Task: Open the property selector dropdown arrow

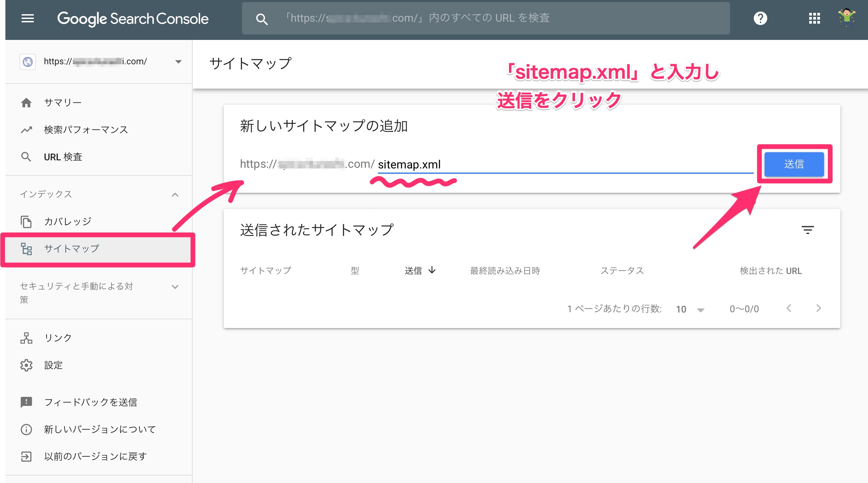Action: 178,62
